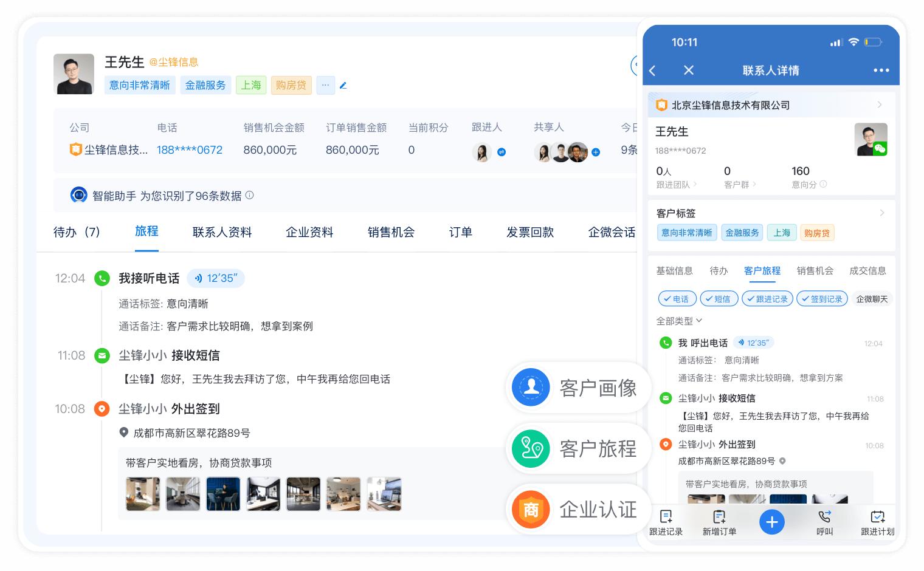This screenshot has width=924, height=571.
Task: Click the company shield icon beside 尘锋信息技
Action: [x=75, y=149]
